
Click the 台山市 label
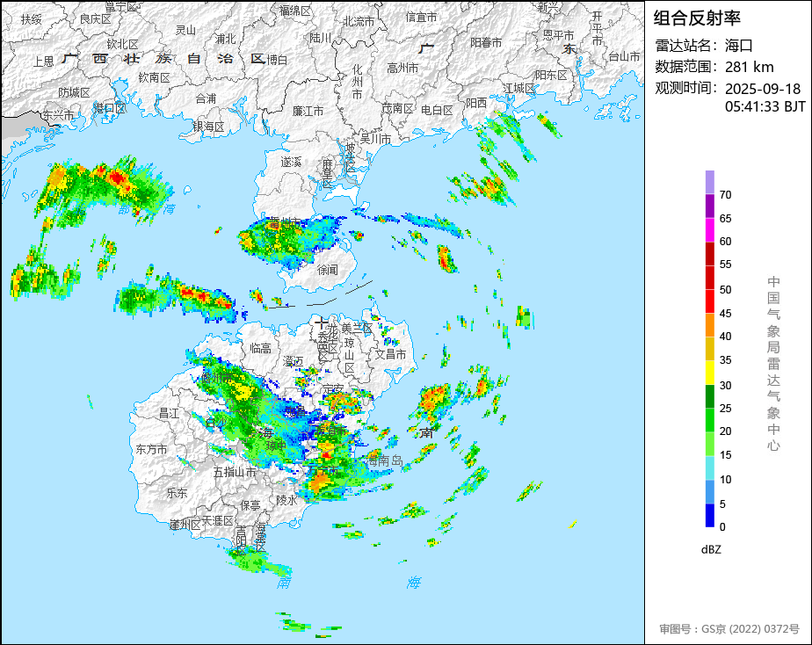(624, 56)
